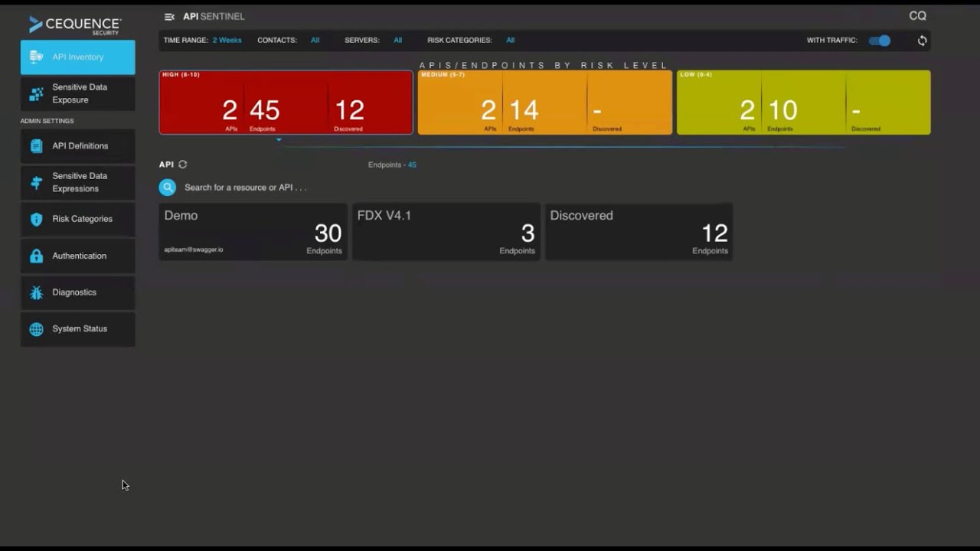
Task: Select the red High risk panel
Action: 286,103
